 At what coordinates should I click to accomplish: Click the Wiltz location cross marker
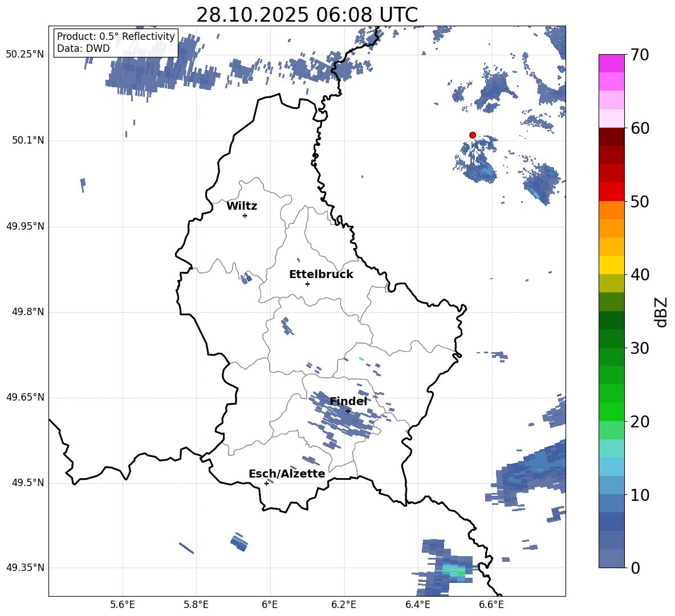[245, 215]
